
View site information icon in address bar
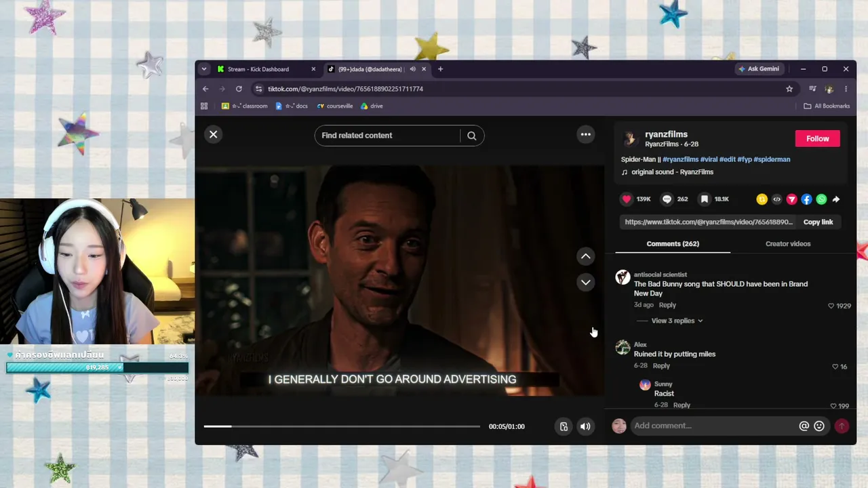(258, 89)
